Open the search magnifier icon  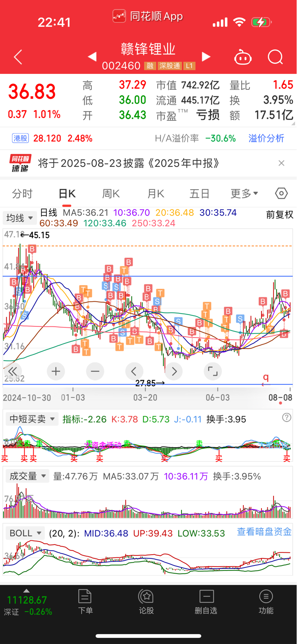click(x=275, y=57)
